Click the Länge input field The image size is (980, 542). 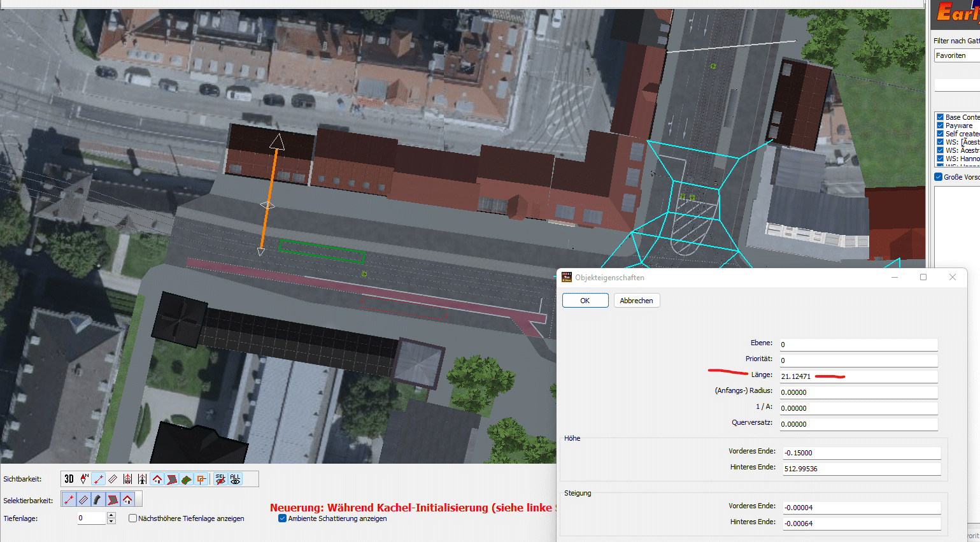(858, 376)
